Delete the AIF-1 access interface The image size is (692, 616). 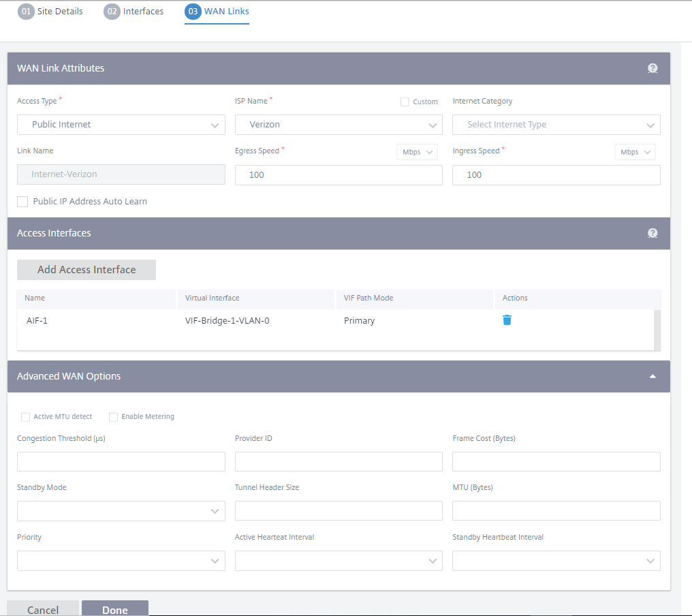[x=507, y=320]
